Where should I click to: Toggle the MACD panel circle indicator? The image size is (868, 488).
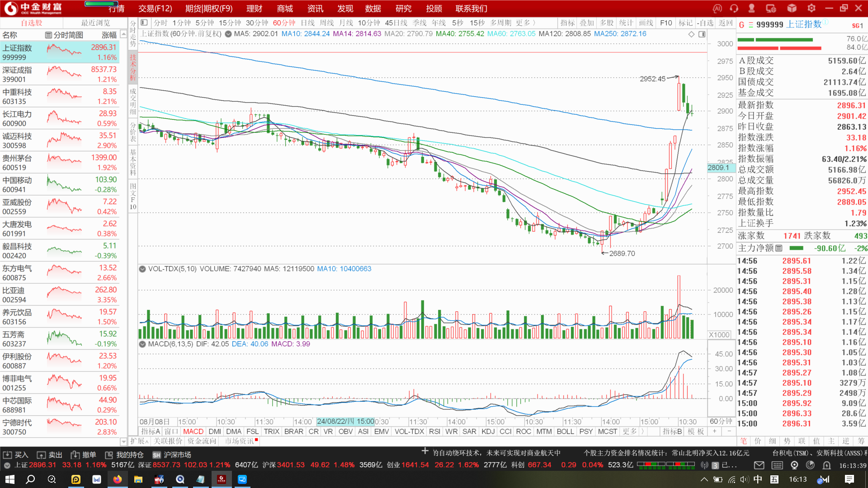(x=142, y=344)
